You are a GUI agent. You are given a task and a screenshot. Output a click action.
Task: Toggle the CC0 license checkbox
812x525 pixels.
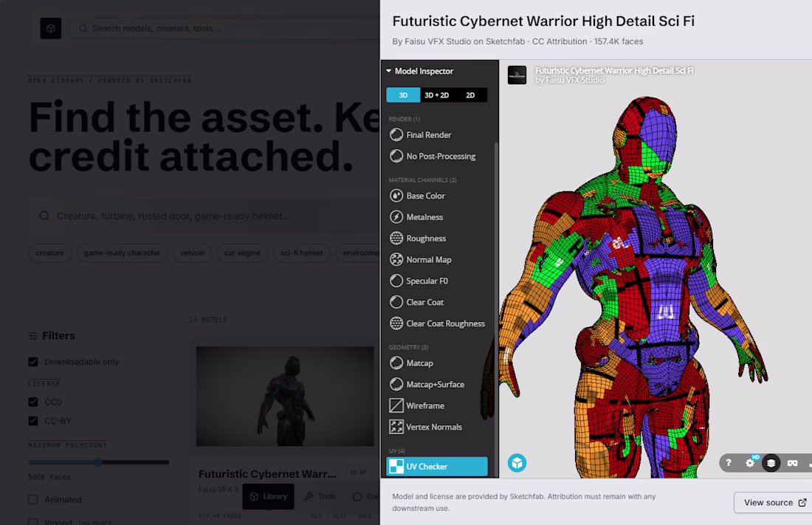tap(33, 402)
